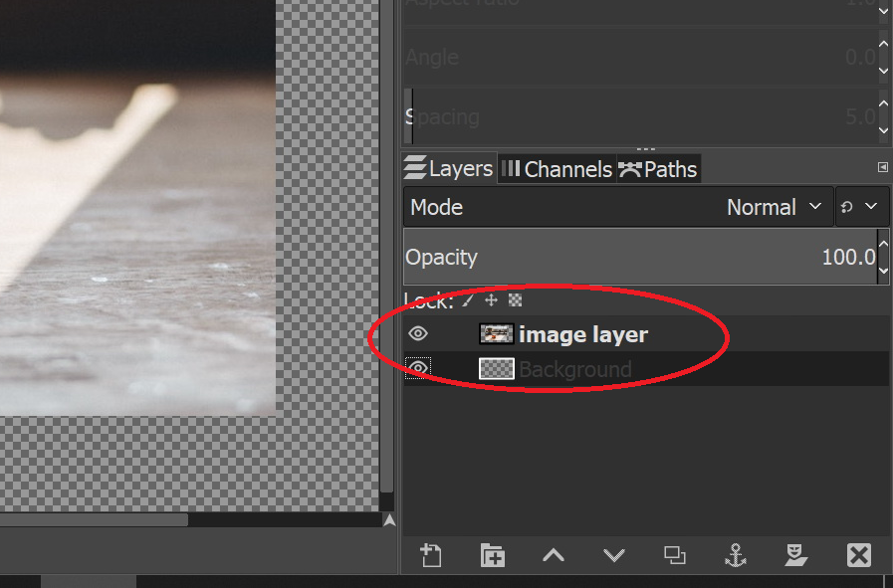
Task: Switch to the Paths tab
Action: (x=658, y=169)
